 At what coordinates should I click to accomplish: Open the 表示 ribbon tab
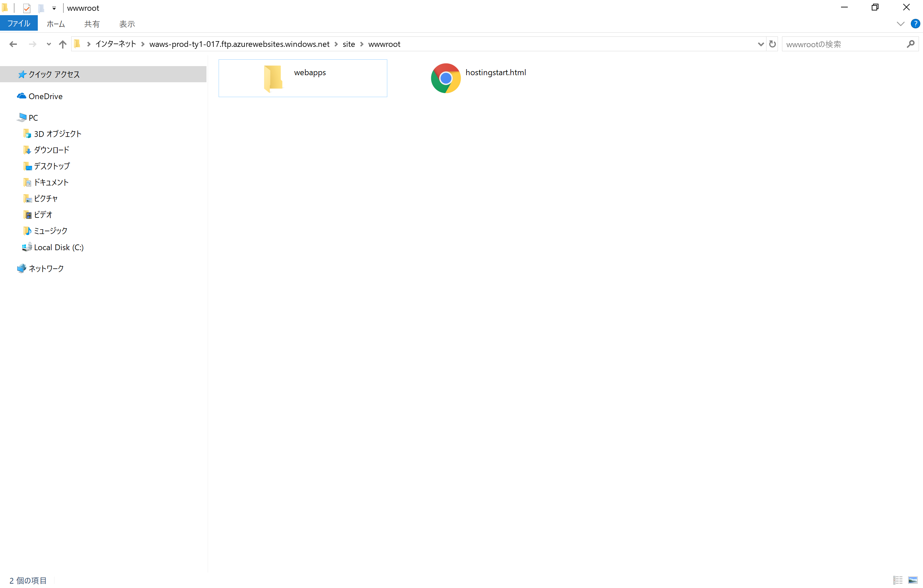point(127,24)
